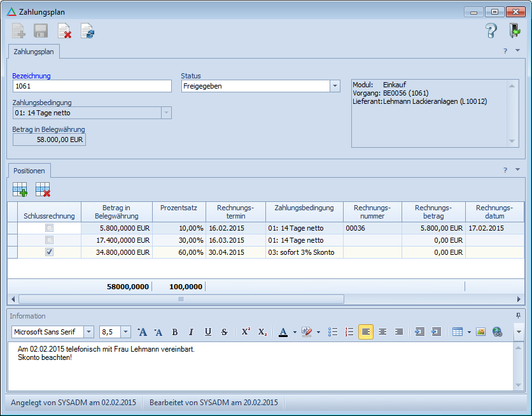Open the font color picker arrow

click(x=295, y=332)
